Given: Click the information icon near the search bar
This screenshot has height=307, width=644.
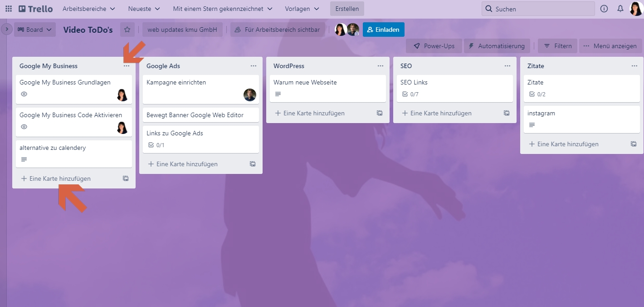Looking at the screenshot, I should pyautogui.click(x=605, y=8).
